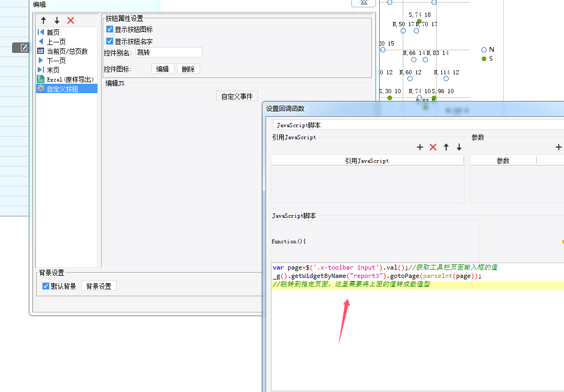Click data point labeled N,66 14

pyautogui.click(x=414, y=60)
